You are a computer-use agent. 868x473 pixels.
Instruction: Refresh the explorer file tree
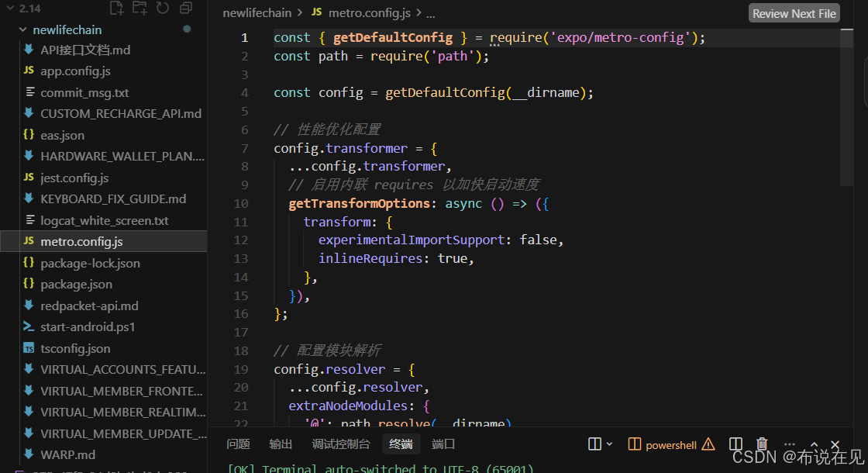[x=162, y=8]
